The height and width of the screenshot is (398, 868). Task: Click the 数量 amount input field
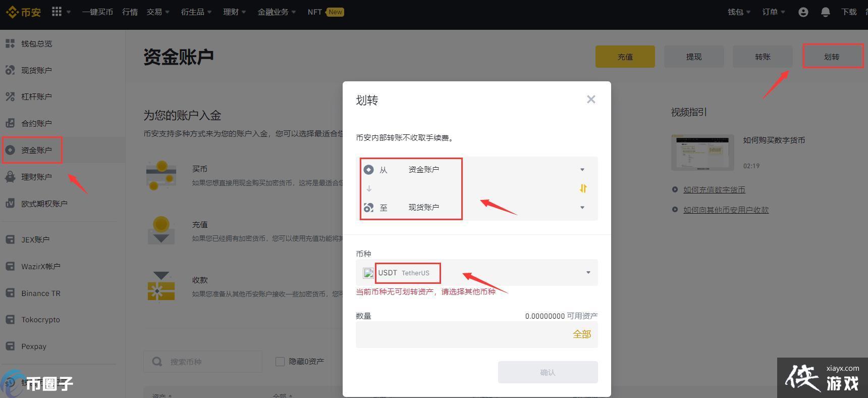(462, 334)
